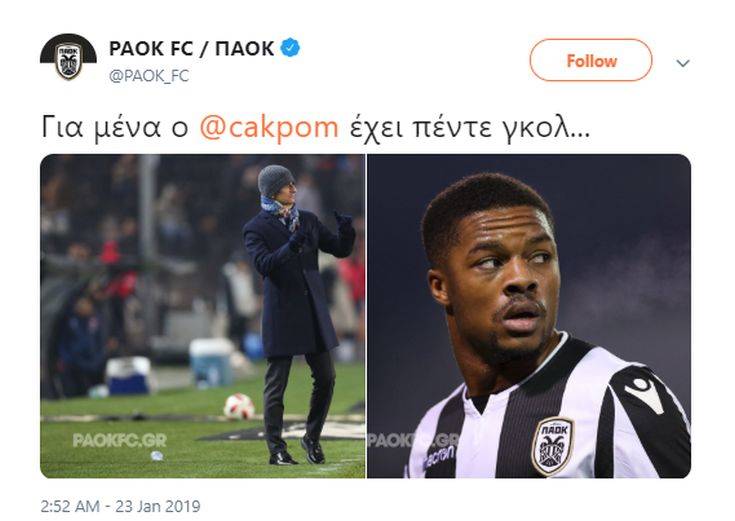Open the right photo of striped-jersey player
This screenshot has width=735, height=521.
[529, 316]
